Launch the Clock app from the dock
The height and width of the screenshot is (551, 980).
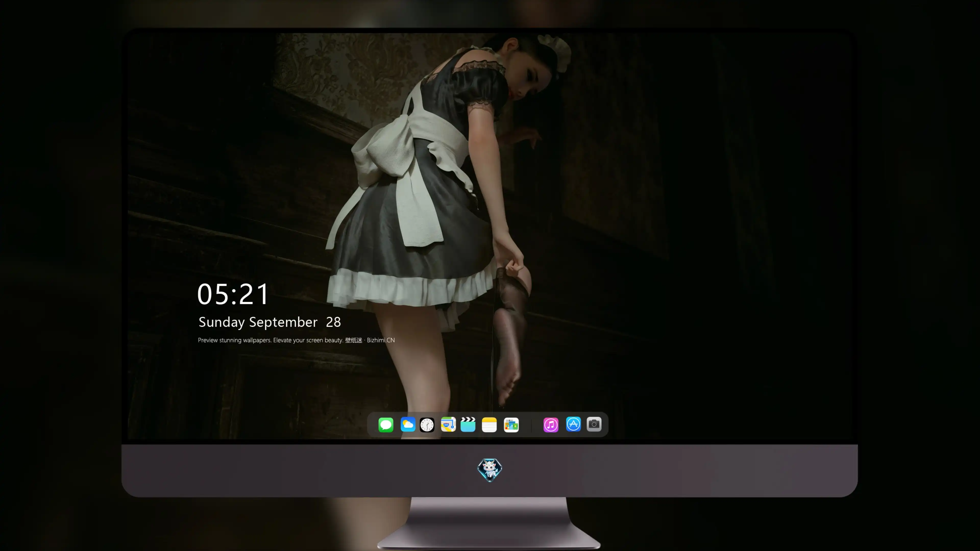click(x=427, y=425)
